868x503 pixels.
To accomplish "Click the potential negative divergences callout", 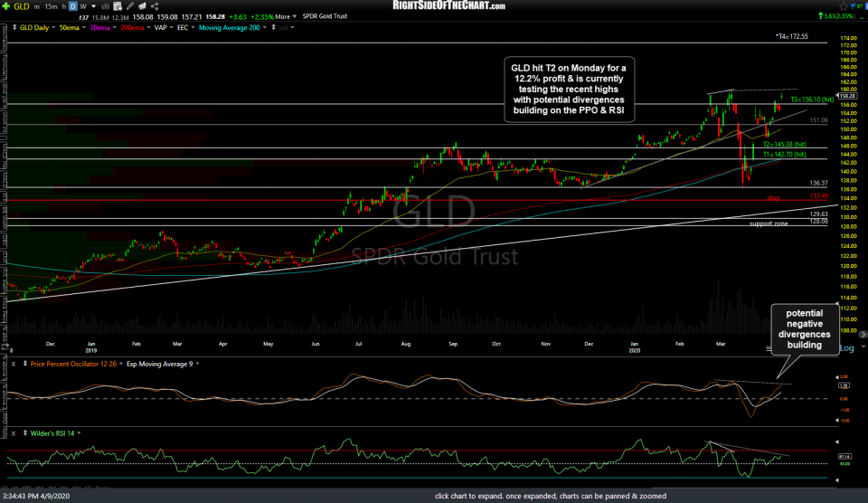I will tap(805, 329).
